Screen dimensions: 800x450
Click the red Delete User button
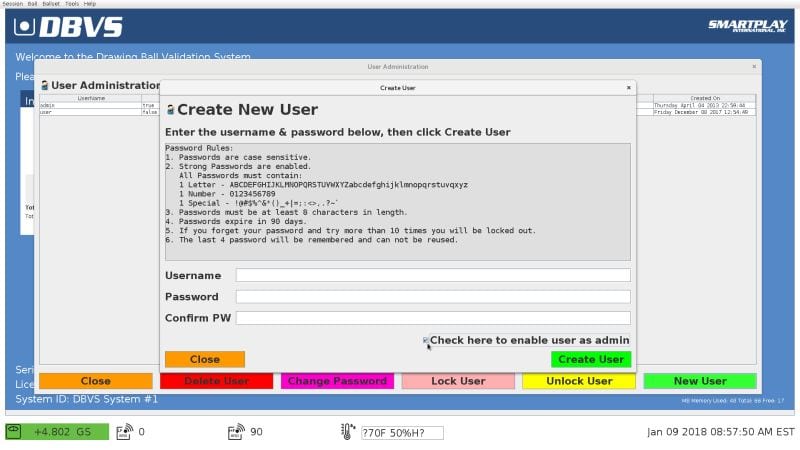(x=216, y=381)
